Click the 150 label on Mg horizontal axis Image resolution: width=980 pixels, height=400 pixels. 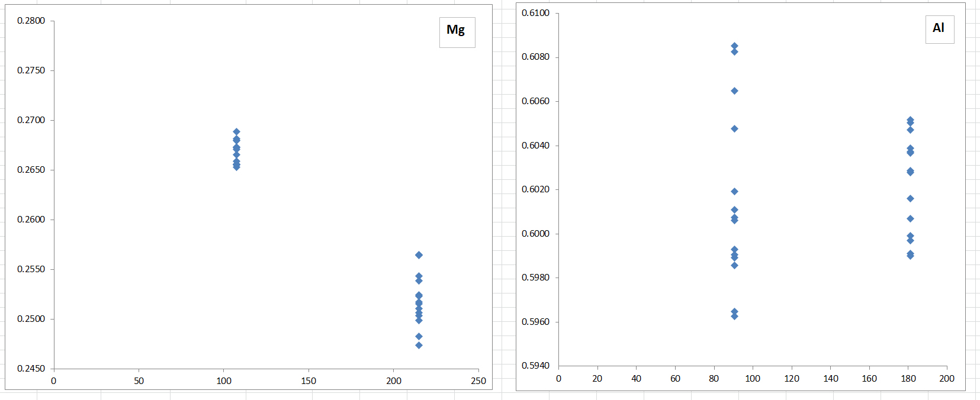309,381
